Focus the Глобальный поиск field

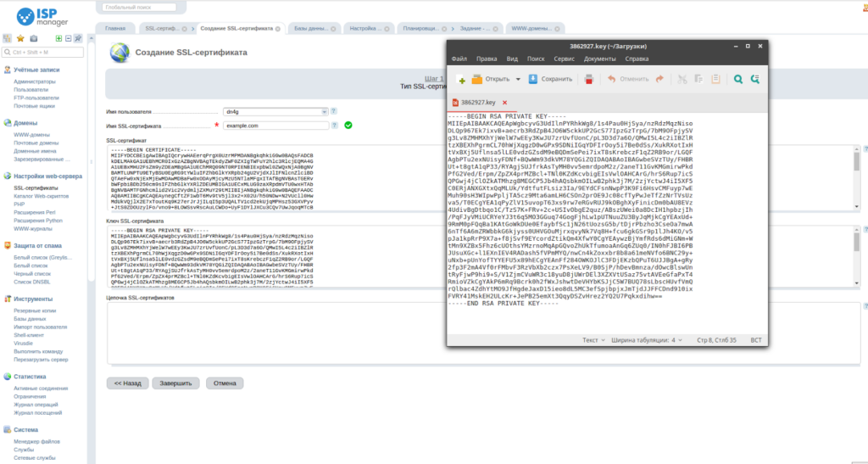coord(140,7)
